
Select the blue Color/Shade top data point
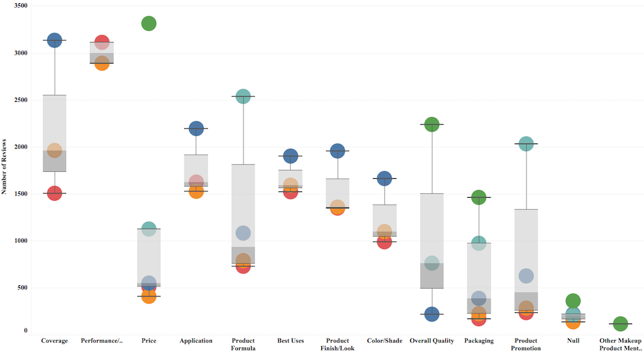[x=384, y=179]
